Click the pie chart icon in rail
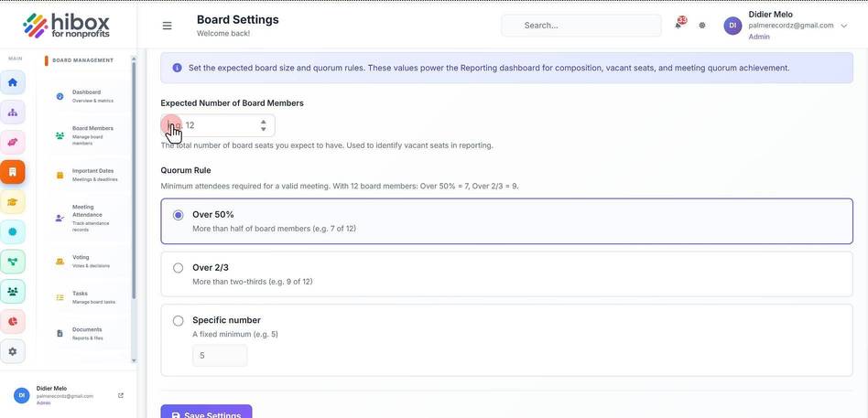The image size is (868, 418). pyautogui.click(x=13, y=321)
